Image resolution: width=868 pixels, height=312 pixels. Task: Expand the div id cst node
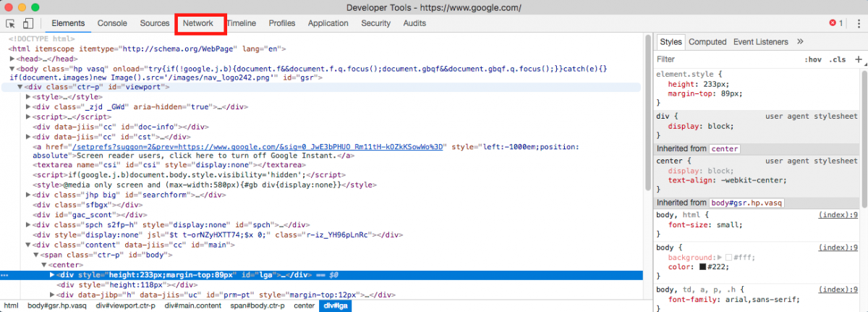tap(28, 136)
